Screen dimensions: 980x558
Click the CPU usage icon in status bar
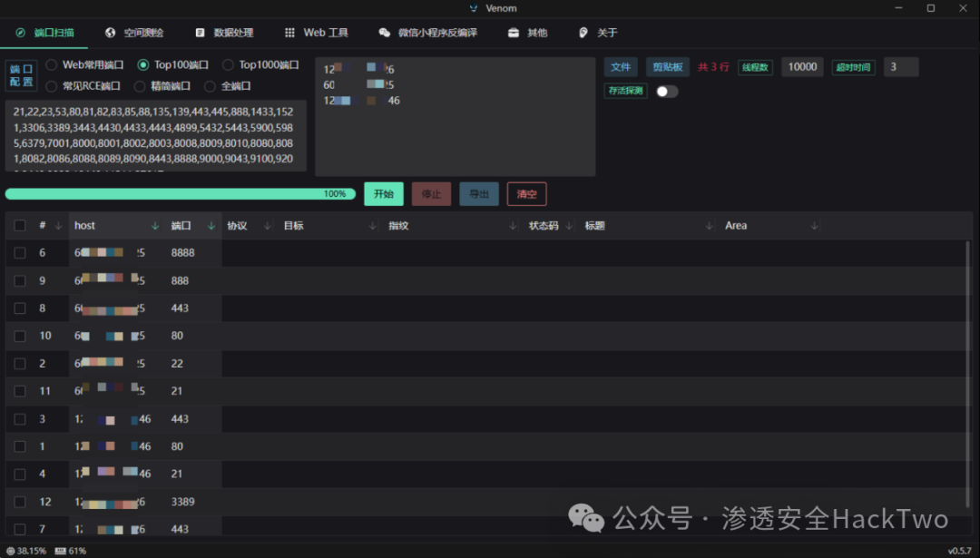[10, 551]
